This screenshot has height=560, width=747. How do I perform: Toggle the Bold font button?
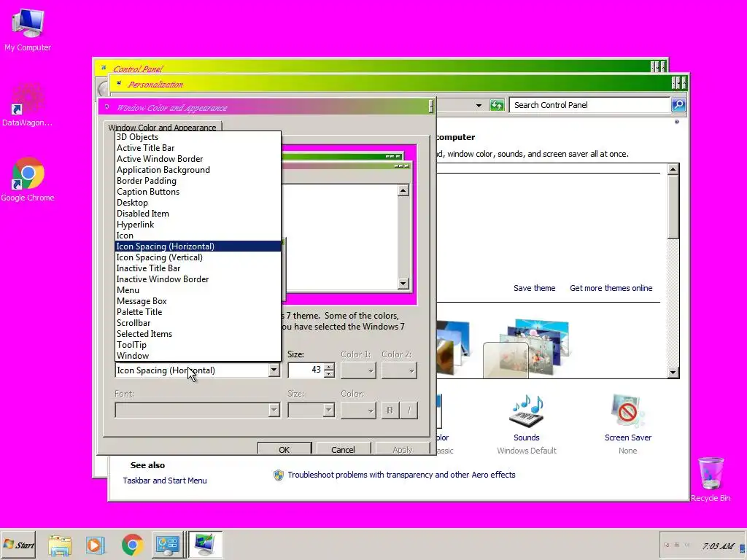pyautogui.click(x=390, y=410)
